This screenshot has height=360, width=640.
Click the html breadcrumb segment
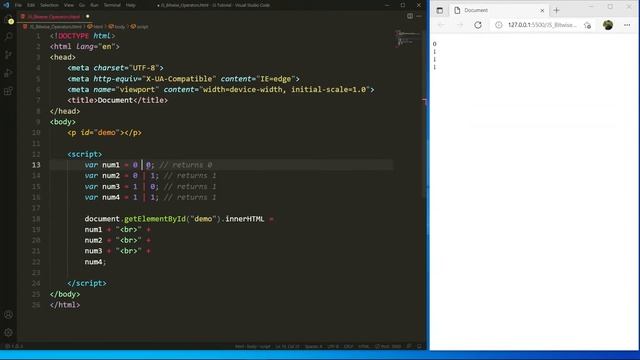tap(96, 27)
